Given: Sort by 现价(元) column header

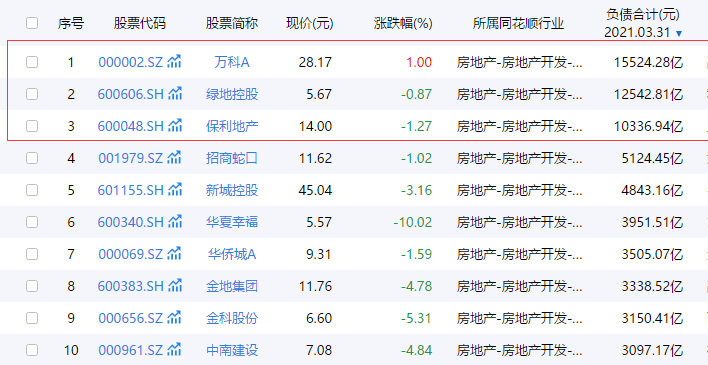Looking at the screenshot, I should (x=310, y=23).
